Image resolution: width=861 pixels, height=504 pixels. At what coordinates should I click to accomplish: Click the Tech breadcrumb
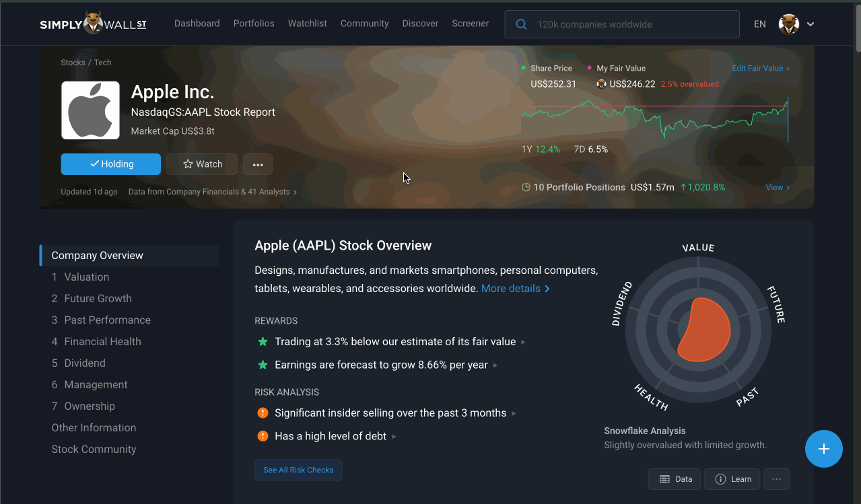point(103,63)
